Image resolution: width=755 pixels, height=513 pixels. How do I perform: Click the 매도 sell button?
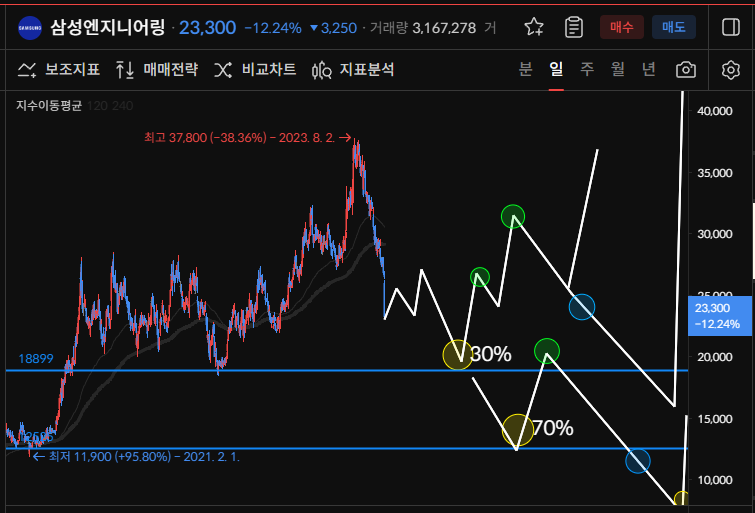point(674,27)
